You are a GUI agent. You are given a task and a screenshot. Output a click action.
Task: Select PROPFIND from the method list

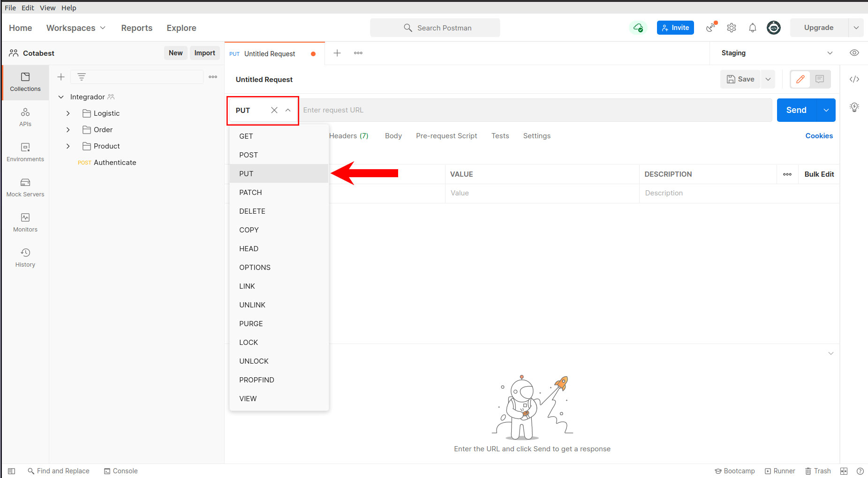point(279,380)
